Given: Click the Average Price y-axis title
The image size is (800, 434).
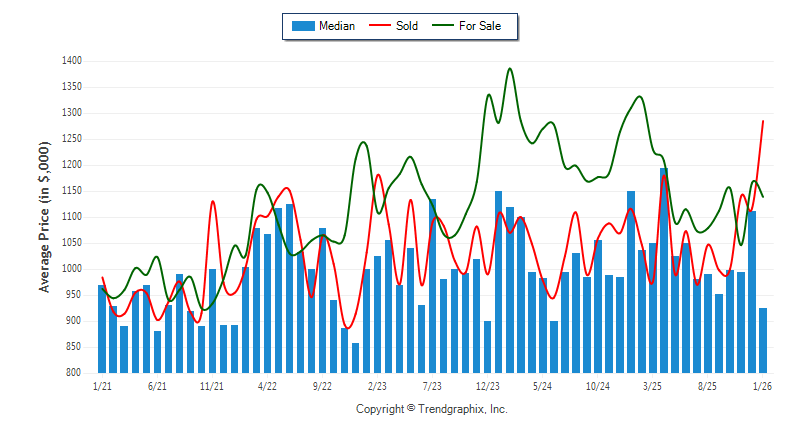Looking at the screenshot, I should pos(44,217).
